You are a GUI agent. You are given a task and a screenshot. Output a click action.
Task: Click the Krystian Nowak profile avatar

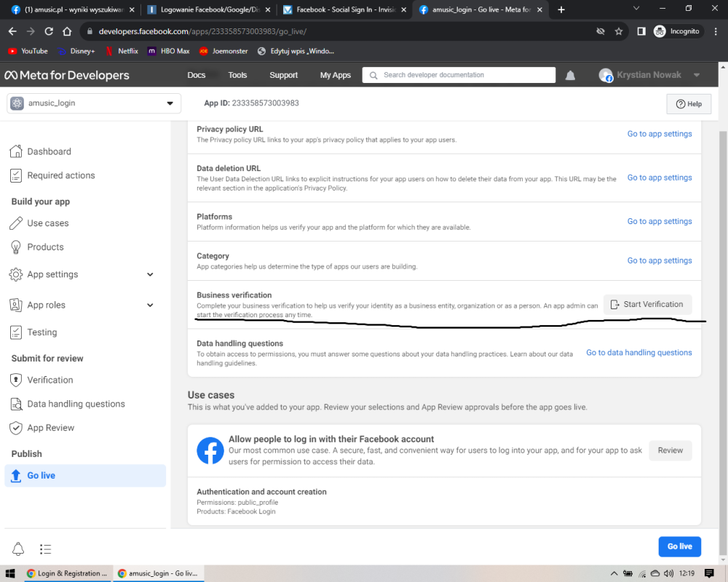pyautogui.click(x=606, y=76)
